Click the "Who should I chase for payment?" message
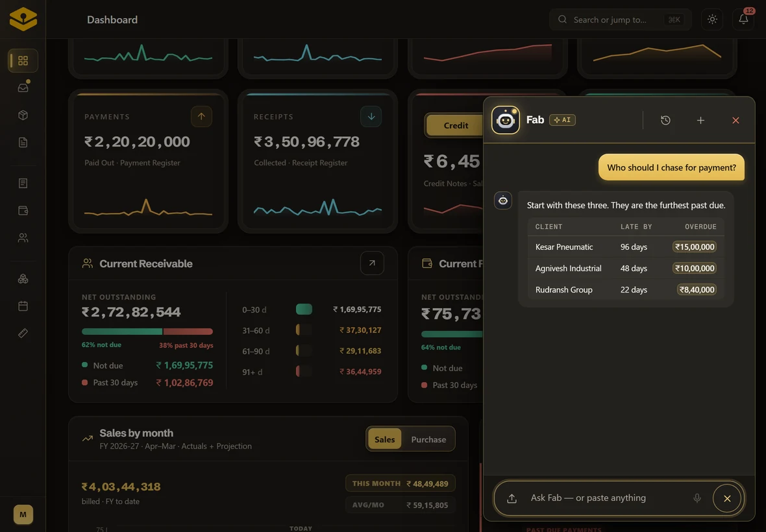Screen dimensions: 766x532 point(671,167)
